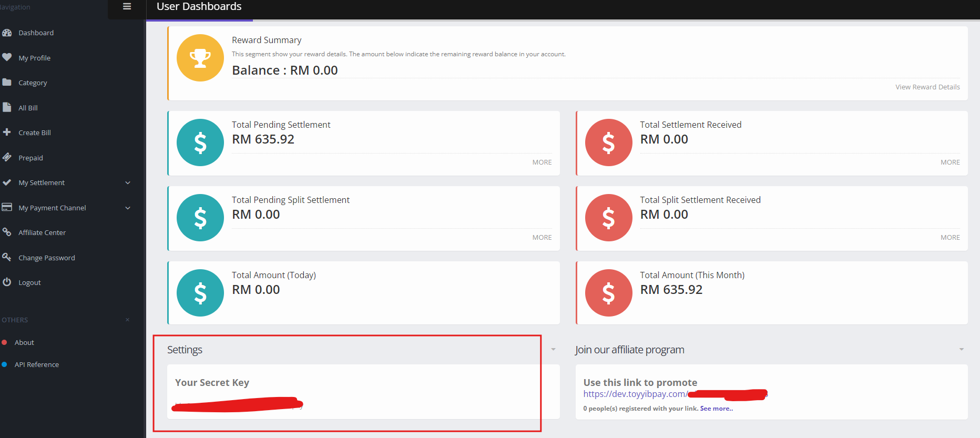Expand the My Settlement submenu
980x438 pixels.
coord(128,182)
